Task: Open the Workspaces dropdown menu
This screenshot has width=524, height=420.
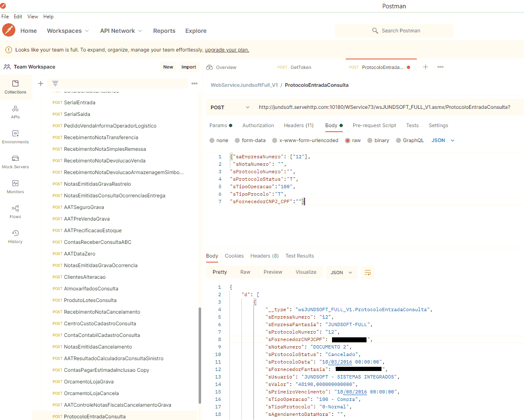Action: pyautogui.click(x=68, y=31)
